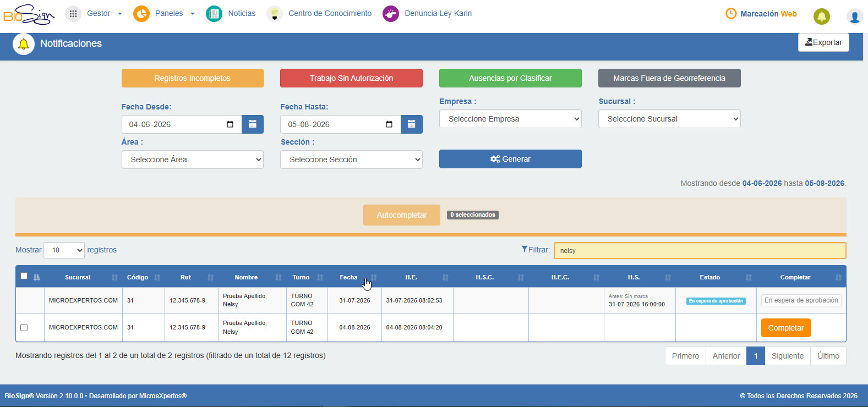
Task: Open the Gestor grid icon menu
Action: pyautogui.click(x=73, y=14)
